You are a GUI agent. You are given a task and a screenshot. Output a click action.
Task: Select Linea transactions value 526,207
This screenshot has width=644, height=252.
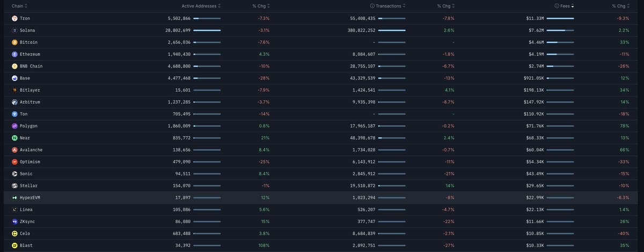pyautogui.click(x=367, y=210)
